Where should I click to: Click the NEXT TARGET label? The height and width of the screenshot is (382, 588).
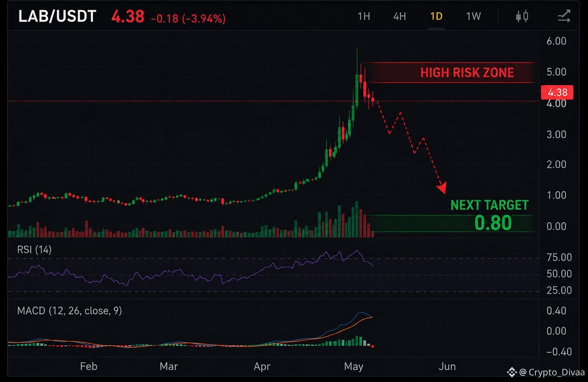coord(489,205)
